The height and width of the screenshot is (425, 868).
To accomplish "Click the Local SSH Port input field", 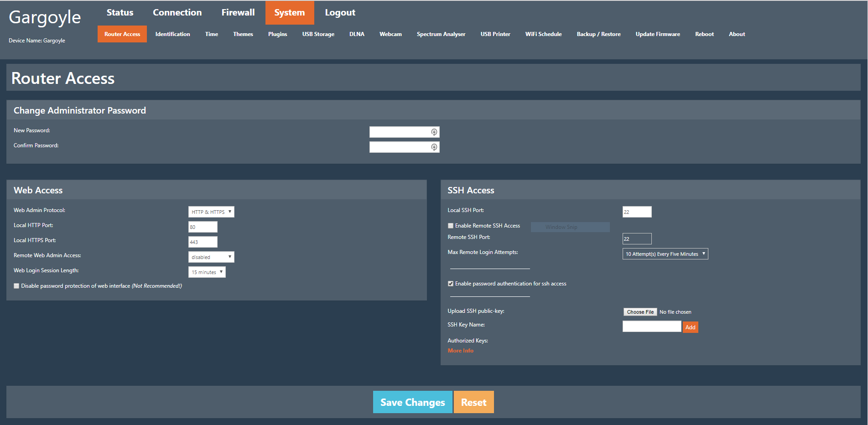I will (637, 212).
